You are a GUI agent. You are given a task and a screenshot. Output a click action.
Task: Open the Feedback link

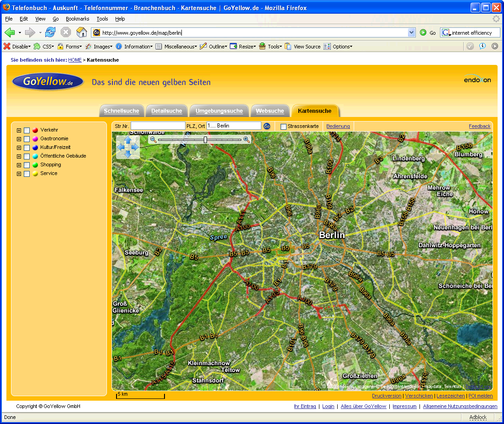click(x=479, y=126)
